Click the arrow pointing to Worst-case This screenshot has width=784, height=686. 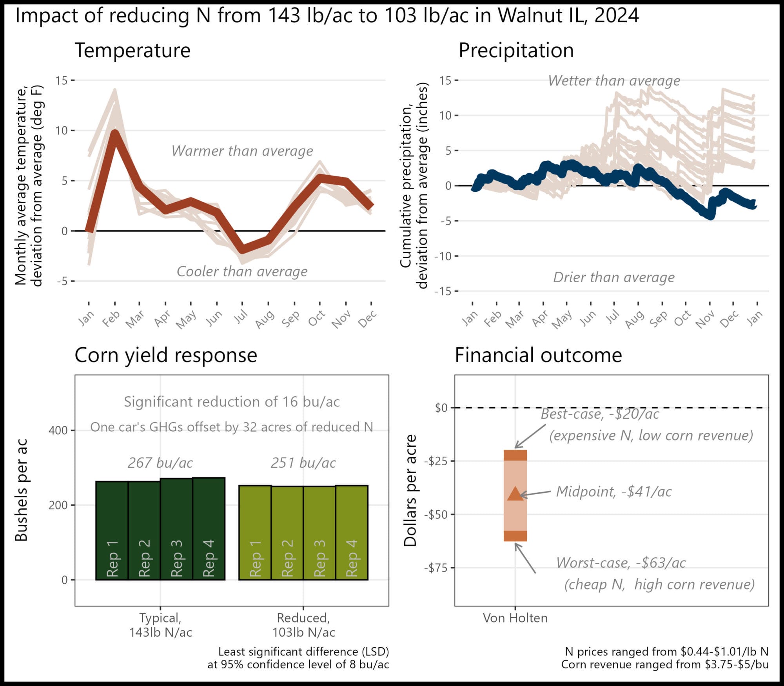pyautogui.click(x=525, y=558)
